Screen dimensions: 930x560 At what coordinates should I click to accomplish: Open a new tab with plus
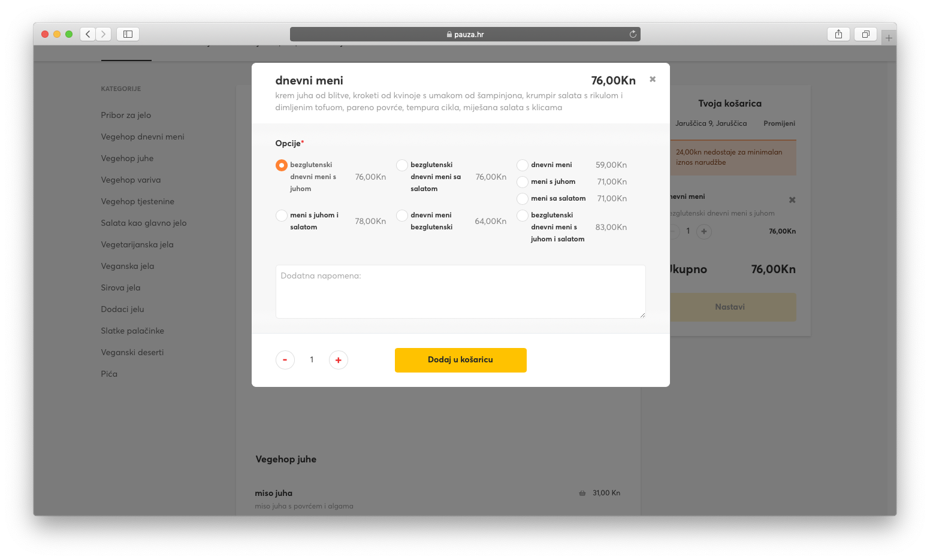(x=889, y=38)
